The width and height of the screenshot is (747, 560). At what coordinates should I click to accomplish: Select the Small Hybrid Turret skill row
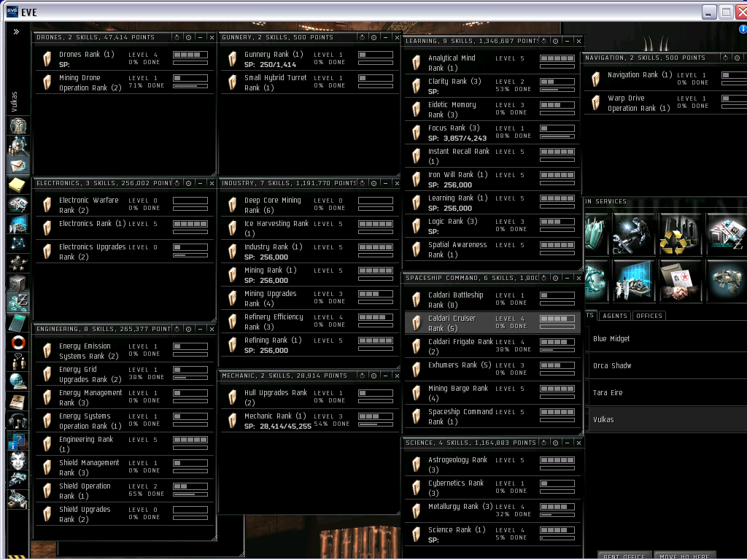(x=309, y=82)
